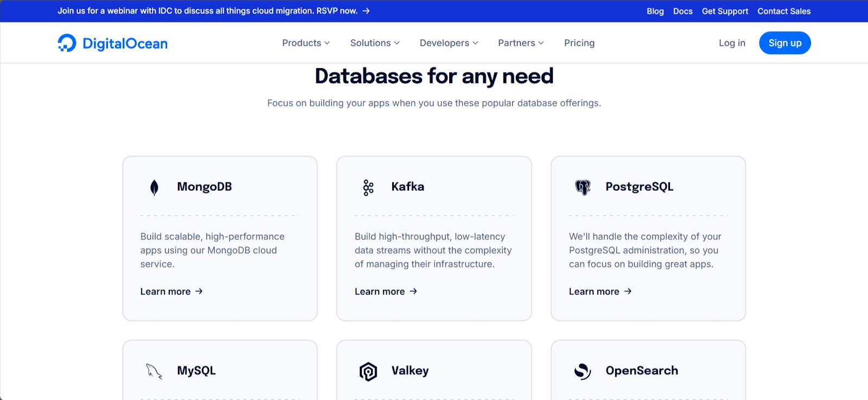Click the MySQL dolphin icon

[154, 371]
